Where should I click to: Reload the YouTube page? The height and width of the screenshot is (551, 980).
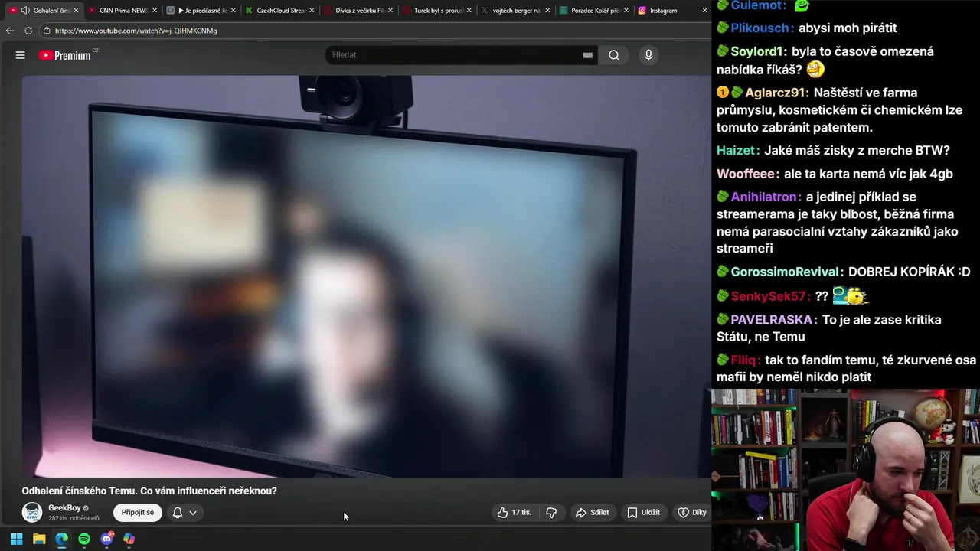click(28, 31)
